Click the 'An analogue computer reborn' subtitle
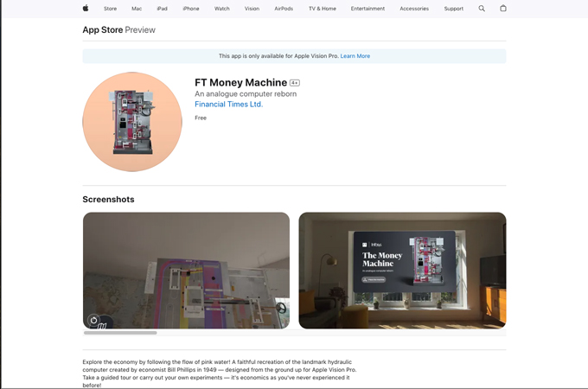This screenshot has height=389, width=588. [246, 93]
